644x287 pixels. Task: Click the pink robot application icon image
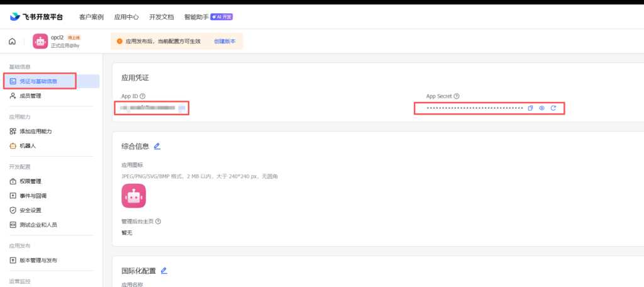[133, 196]
